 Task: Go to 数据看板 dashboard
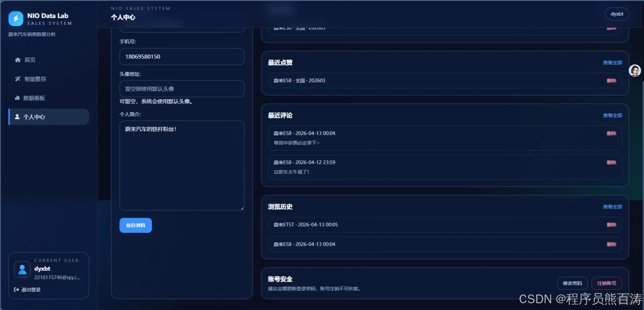49,98
